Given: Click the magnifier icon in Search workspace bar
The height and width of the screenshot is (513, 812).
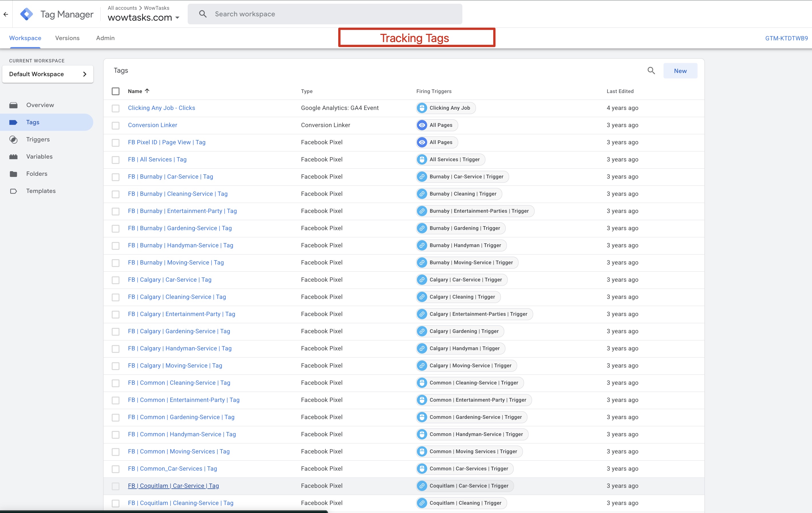Looking at the screenshot, I should 203,14.
